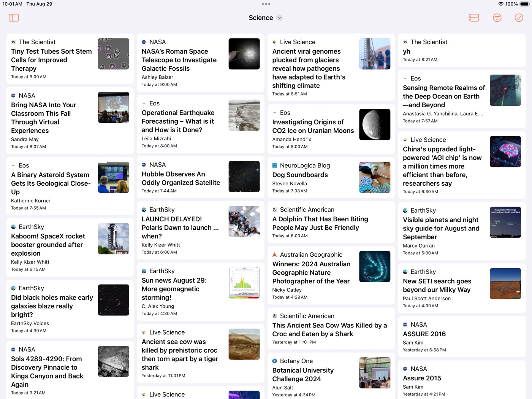
Task: Click the Uranian moon thumbnail image
Action: (375, 124)
